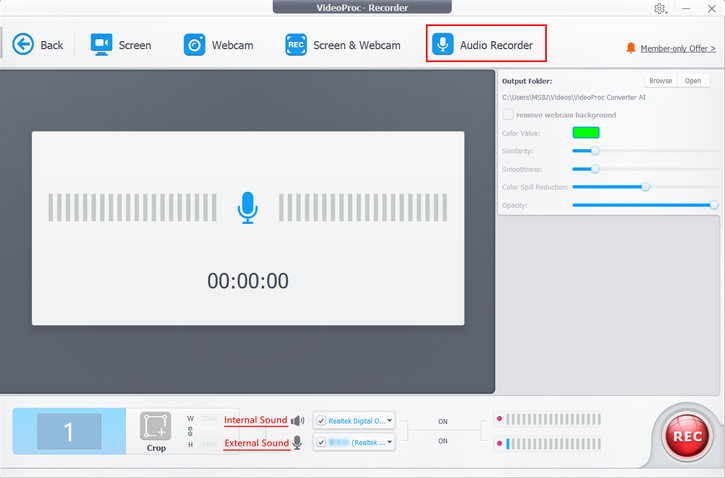The image size is (725, 478).
Task: Click the Crop region icon
Action: [x=155, y=426]
